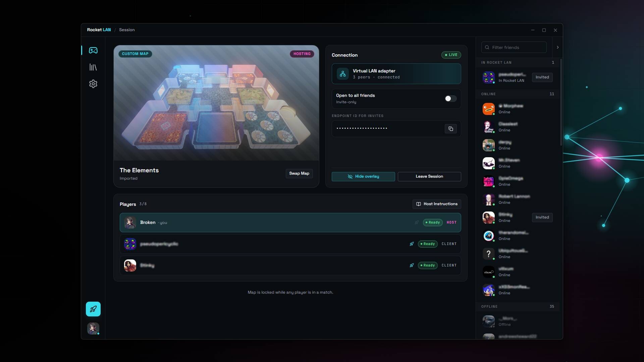Viewport: 644px width, 362px height.
Task: Click Invited button in In Rocket LAN row
Action: coord(542,77)
